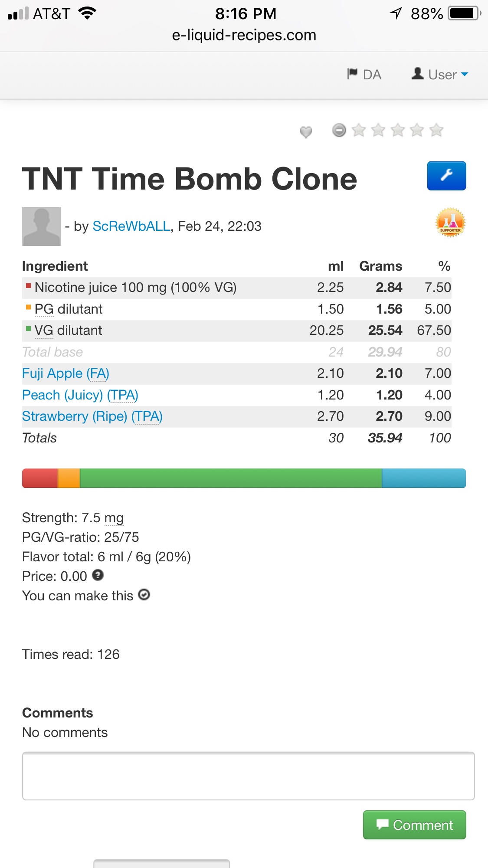The width and height of the screenshot is (488, 868).
Task: Rate the recipe one star
Action: pos(359,130)
